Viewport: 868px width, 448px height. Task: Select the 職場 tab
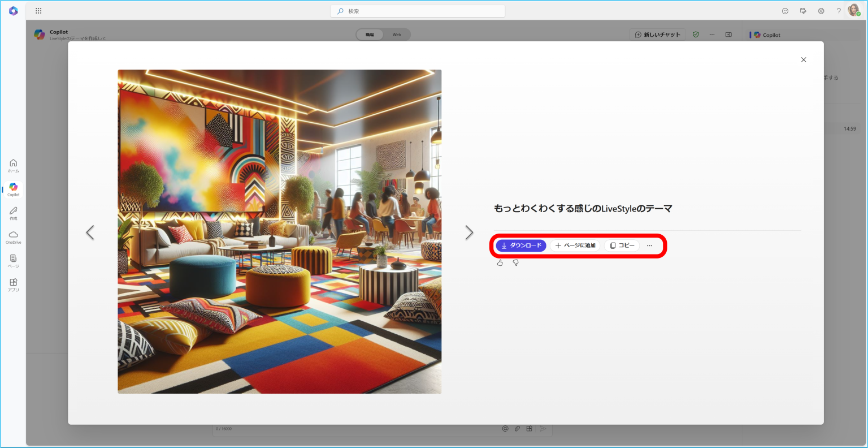click(x=369, y=34)
